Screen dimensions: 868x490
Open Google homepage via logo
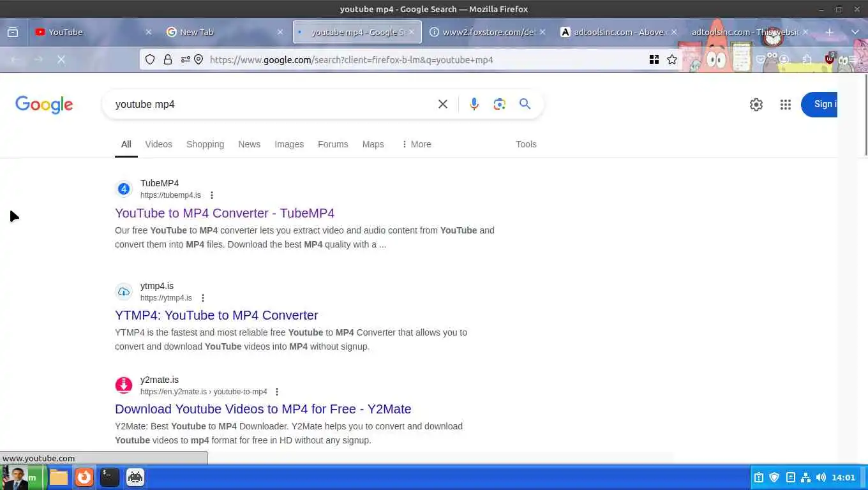coord(44,105)
